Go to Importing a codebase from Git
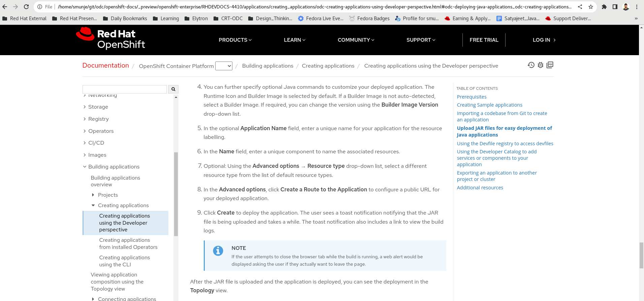Viewport: 644px width, 301px height. [502, 116]
